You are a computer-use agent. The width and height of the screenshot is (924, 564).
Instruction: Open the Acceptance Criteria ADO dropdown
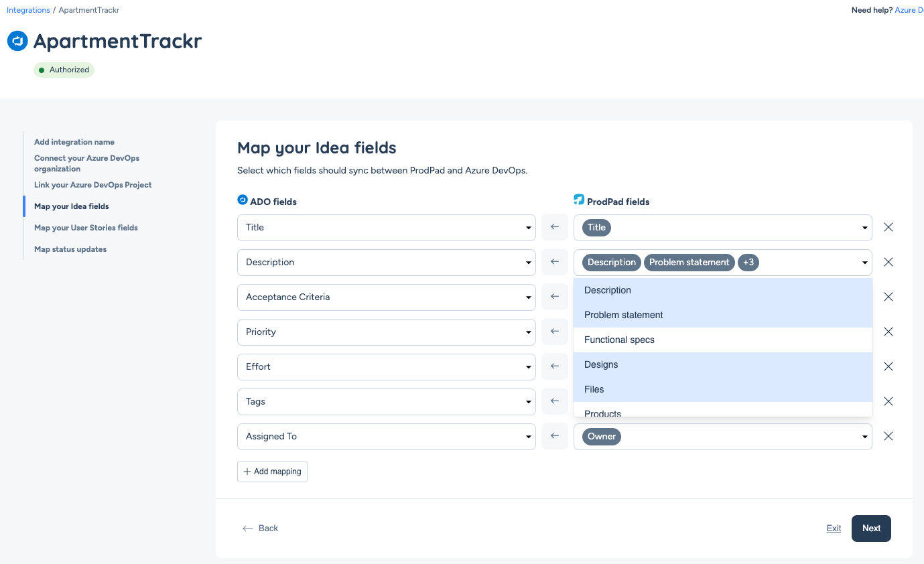[387, 297]
